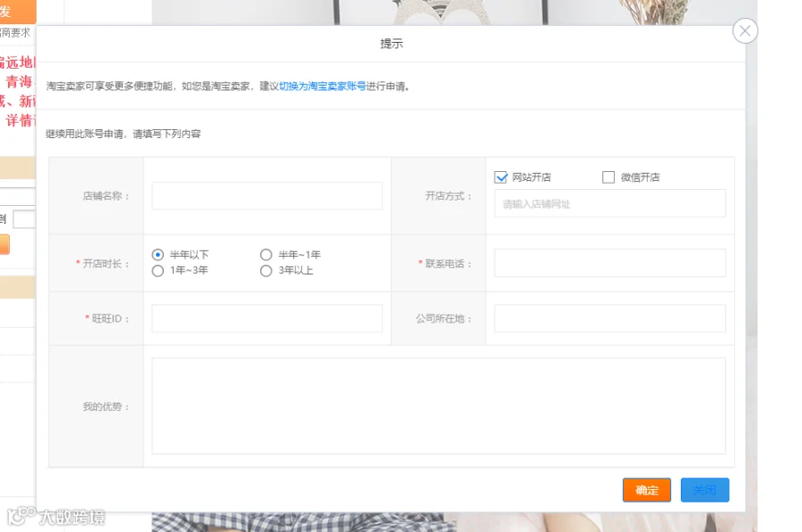Click the 旺旺ID input field

point(267,318)
